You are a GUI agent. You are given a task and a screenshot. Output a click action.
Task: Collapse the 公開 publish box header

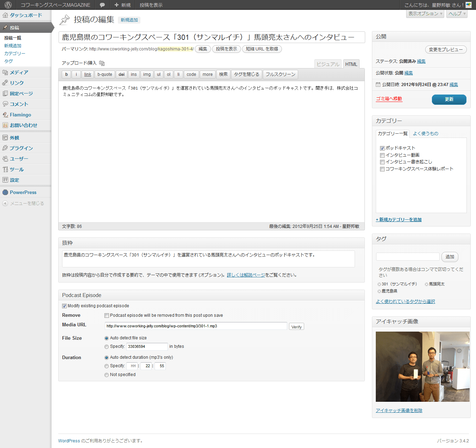[421, 37]
